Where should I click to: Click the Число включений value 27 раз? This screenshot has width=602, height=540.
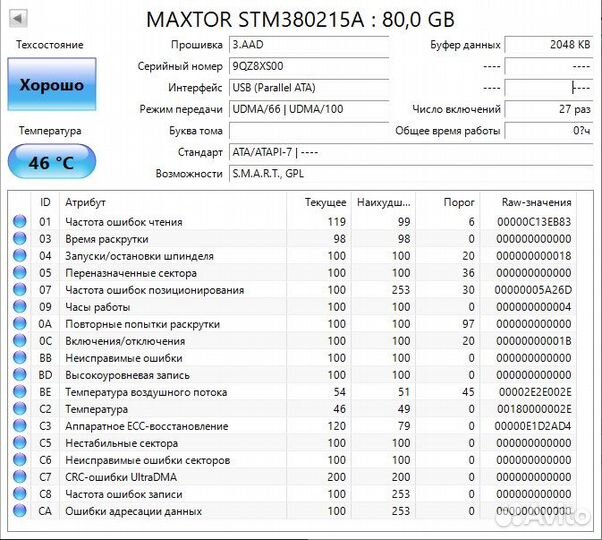tap(549, 109)
